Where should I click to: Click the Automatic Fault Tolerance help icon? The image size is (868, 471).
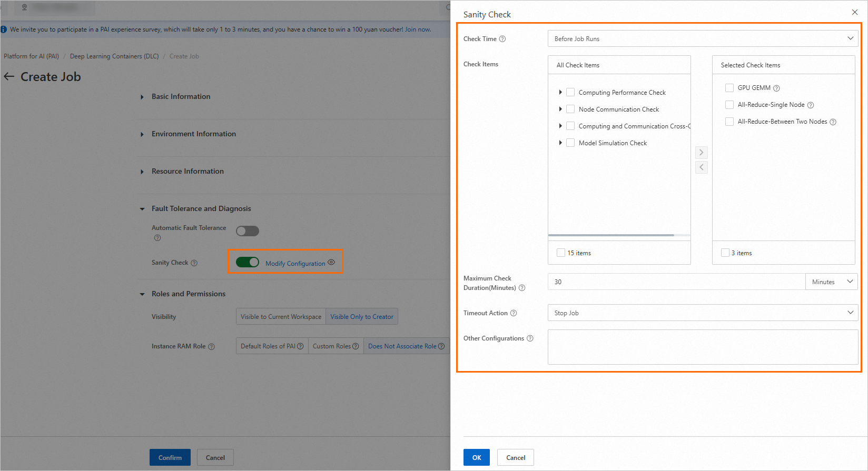pyautogui.click(x=157, y=238)
